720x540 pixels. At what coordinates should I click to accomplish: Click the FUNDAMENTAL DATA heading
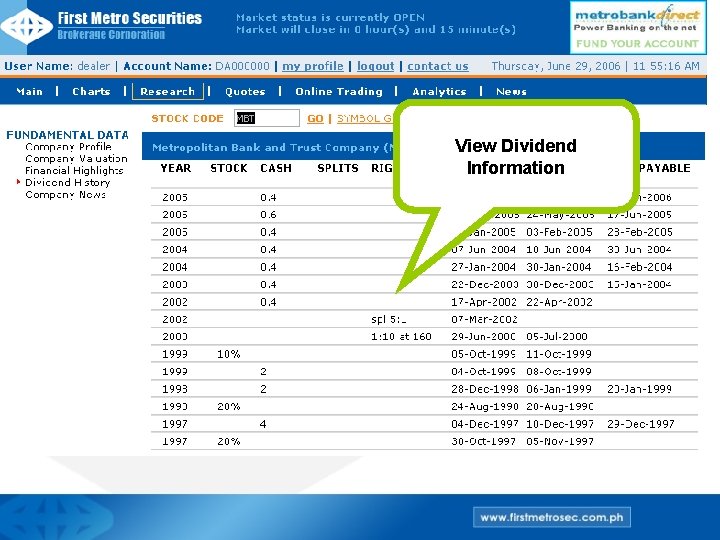pyautogui.click(x=68, y=135)
